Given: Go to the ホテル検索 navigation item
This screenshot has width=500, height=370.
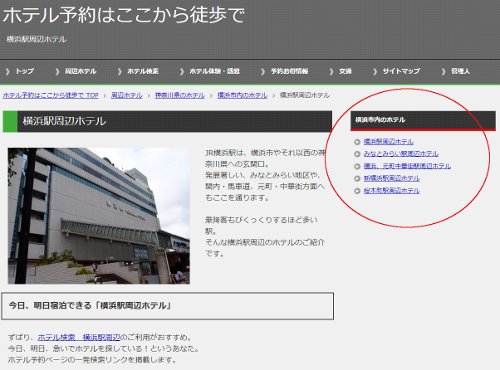Looking at the screenshot, I should [143, 71].
